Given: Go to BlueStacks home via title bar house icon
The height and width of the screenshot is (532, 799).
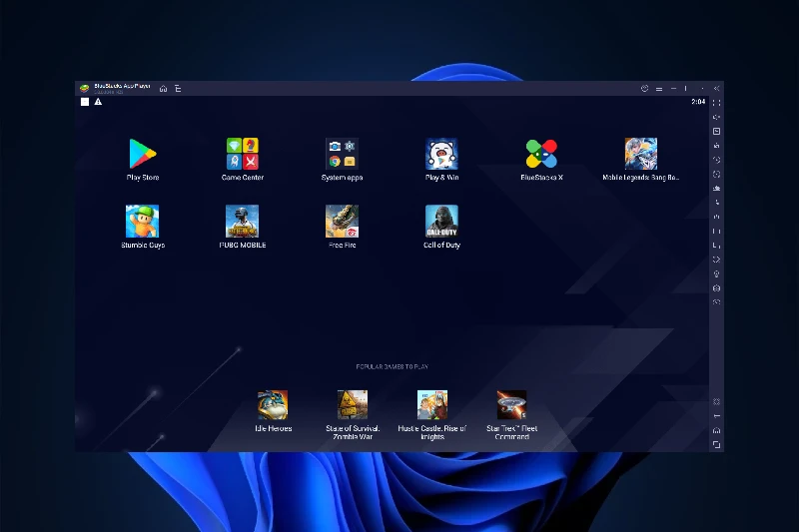Looking at the screenshot, I should 163,89.
